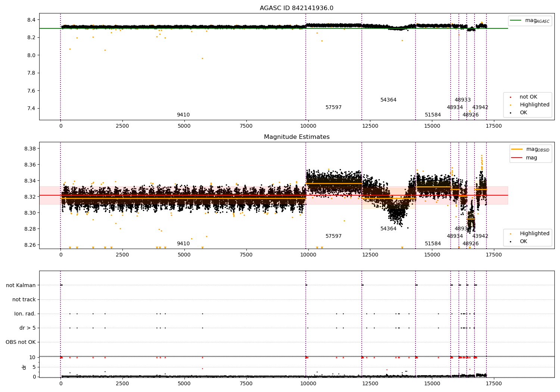
Task: Click the "Magnitude Estimates" plot title
Action: click(x=297, y=137)
